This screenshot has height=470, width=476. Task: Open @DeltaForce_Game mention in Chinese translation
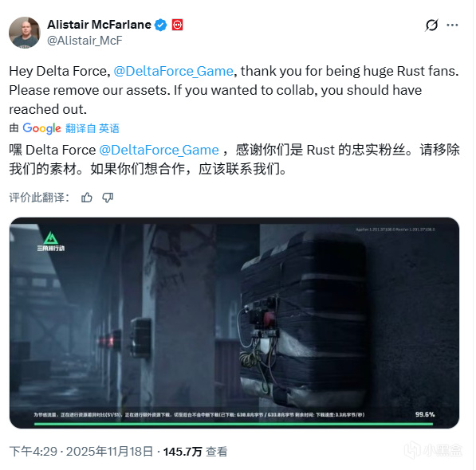159,150
